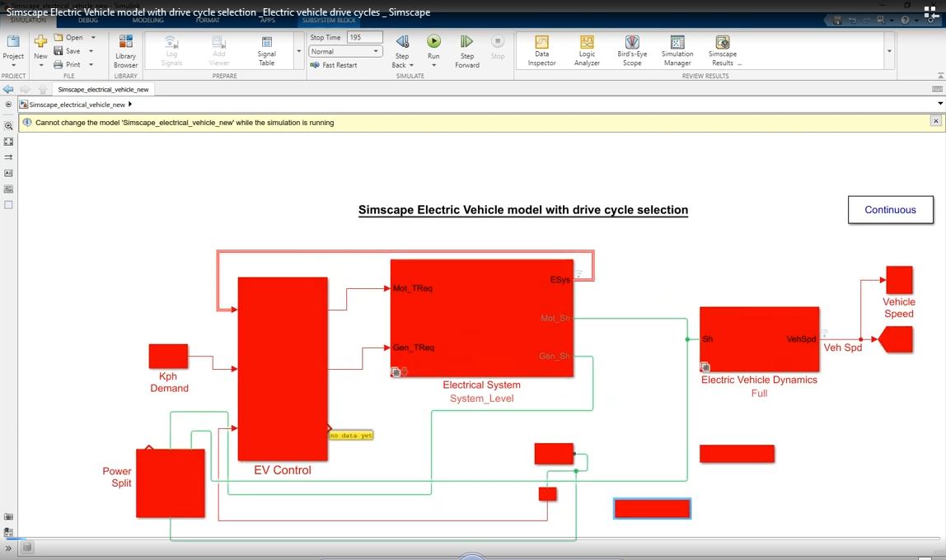The width and height of the screenshot is (946, 560).
Task: Expand the Save button dropdown arrow
Action: (91, 51)
